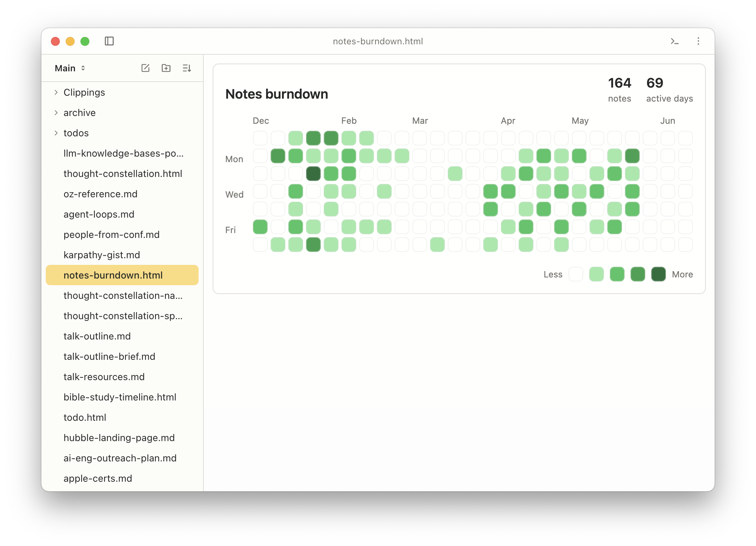756x546 pixels.
Task: Open apple-certs.md file
Action: 122,478
